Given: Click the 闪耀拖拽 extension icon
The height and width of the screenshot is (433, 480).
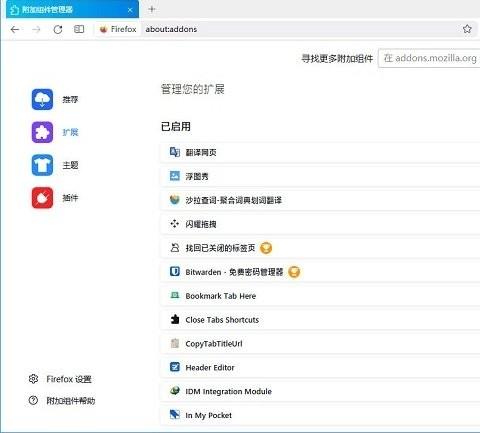Looking at the screenshot, I should point(175,224).
